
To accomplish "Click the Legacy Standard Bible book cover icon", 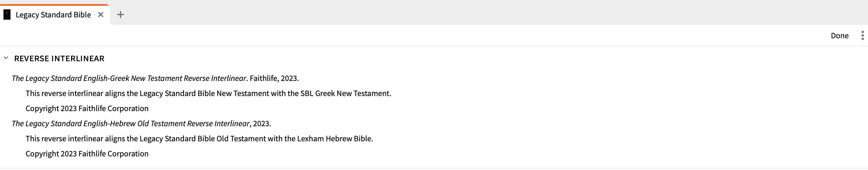I will (x=7, y=15).
